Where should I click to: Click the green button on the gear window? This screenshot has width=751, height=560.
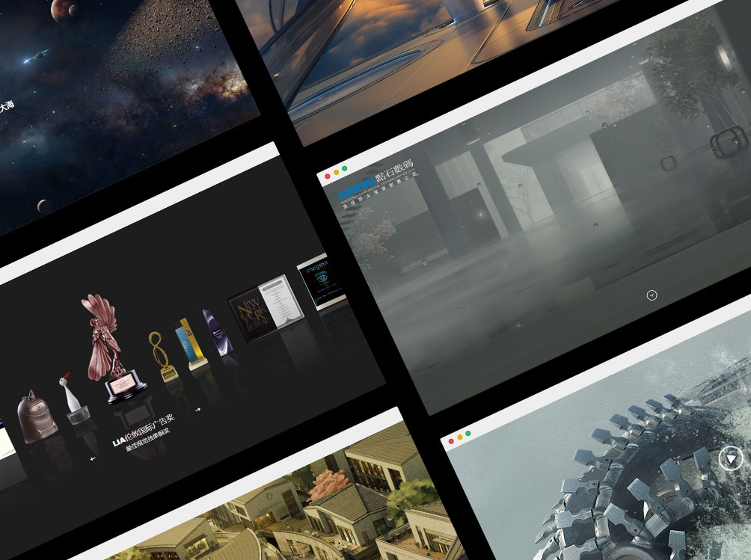pyautogui.click(x=468, y=434)
